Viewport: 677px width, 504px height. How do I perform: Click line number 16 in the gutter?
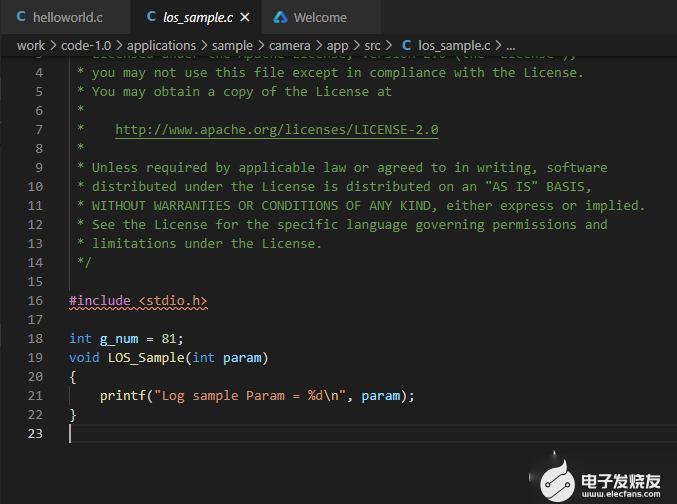pos(35,301)
